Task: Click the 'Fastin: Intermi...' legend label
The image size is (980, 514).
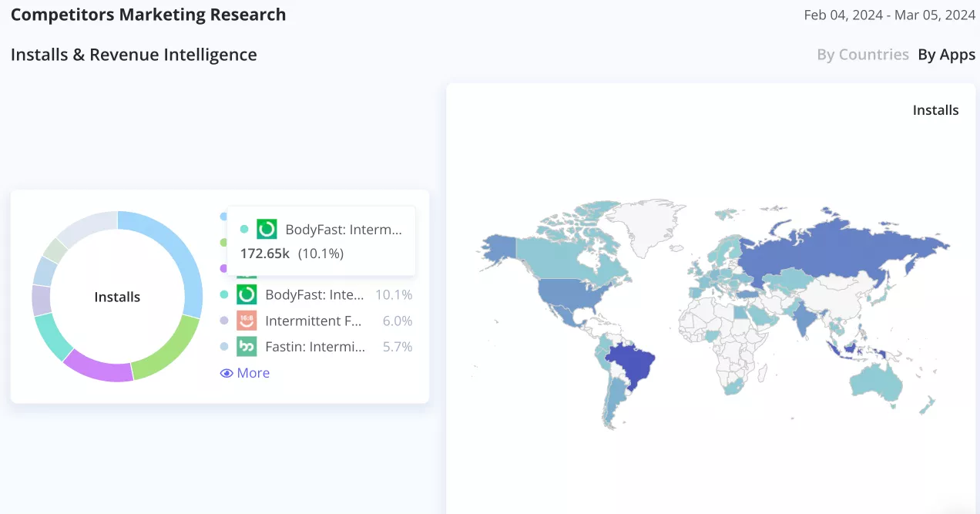Action: [316, 347]
